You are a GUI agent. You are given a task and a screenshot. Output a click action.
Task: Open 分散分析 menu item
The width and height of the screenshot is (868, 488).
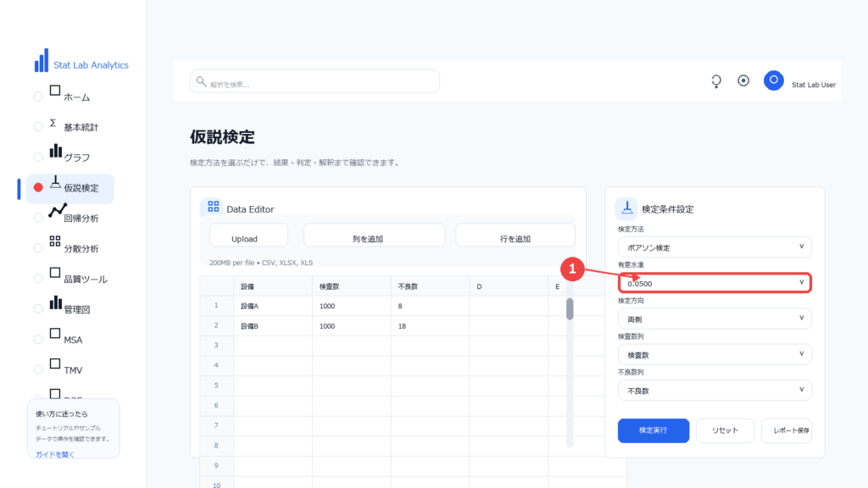click(81, 249)
